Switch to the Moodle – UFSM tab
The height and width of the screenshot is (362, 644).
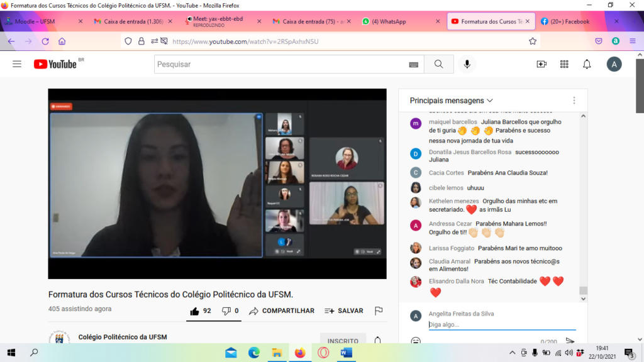point(38,21)
